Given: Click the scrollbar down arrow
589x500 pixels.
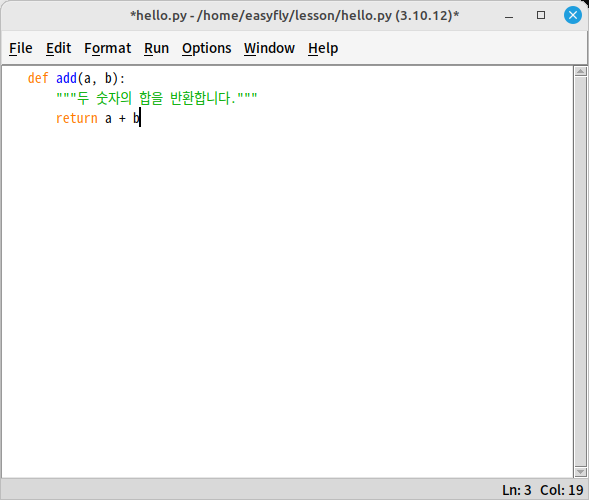Looking at the screenshot, I should coord(580,472).
